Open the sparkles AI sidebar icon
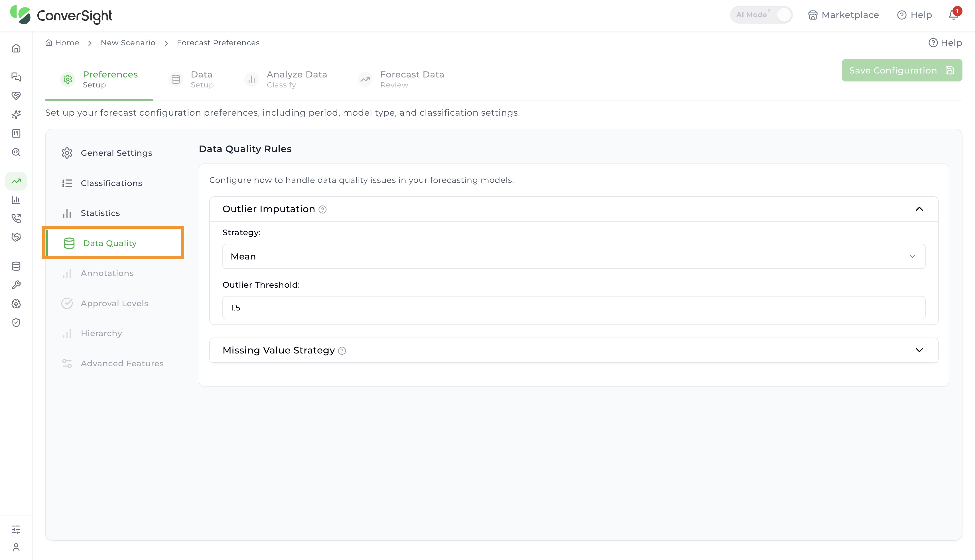 (x=16, y=114)
